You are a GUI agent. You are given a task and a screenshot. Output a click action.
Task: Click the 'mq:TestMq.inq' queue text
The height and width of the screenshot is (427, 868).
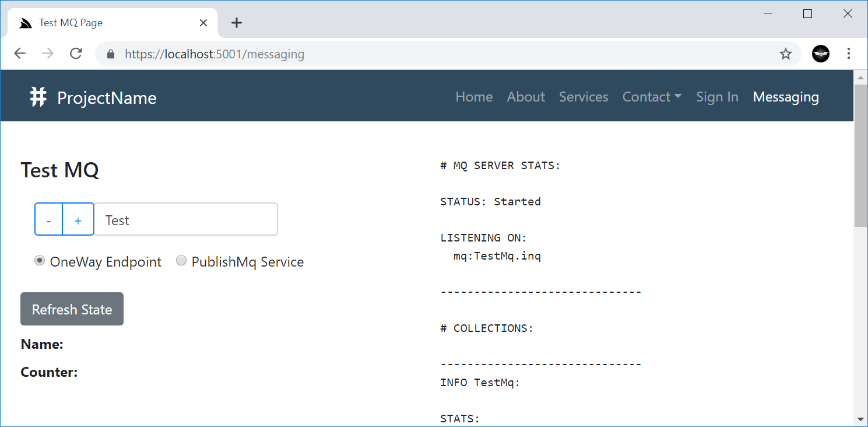[x=497, y=256]
